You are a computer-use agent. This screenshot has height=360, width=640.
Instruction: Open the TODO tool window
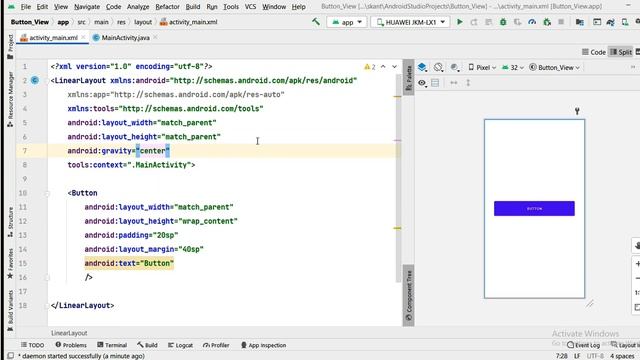click(x=32, y=345)
